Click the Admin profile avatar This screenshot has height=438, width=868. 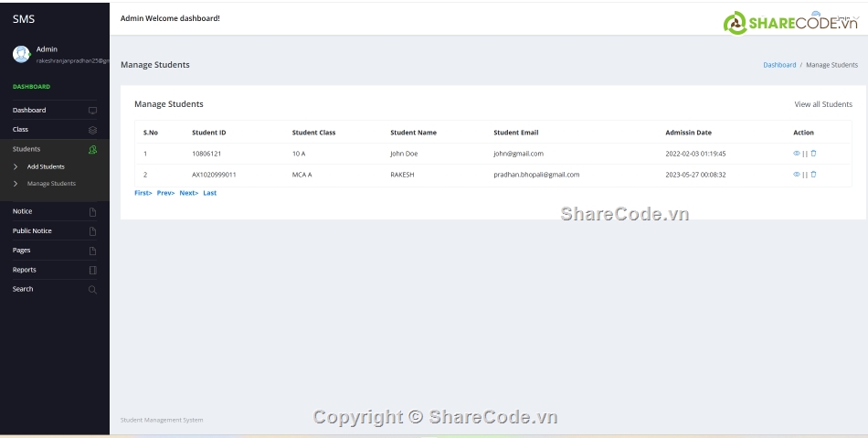point(21,54)
